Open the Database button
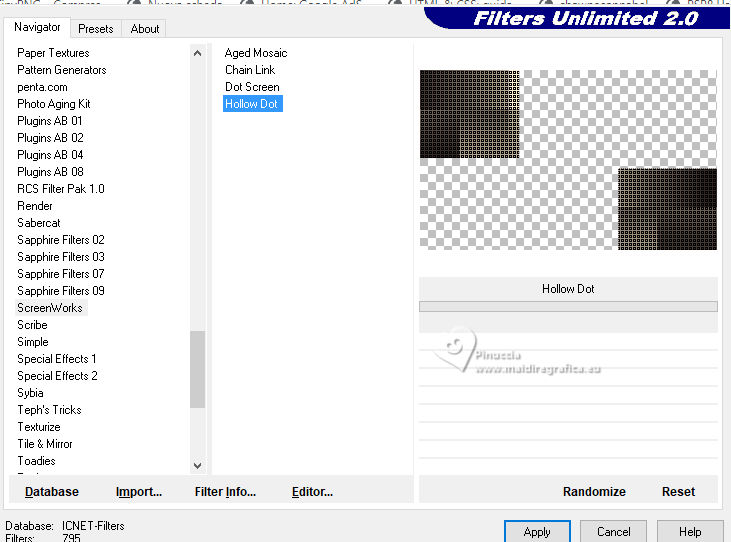The image size is (731, 542). click(x=52, y=492)
